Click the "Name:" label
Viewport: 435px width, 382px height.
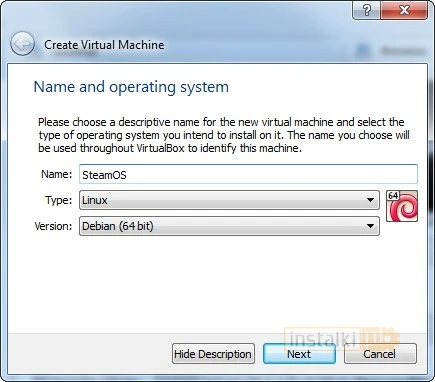click(57, 174)
